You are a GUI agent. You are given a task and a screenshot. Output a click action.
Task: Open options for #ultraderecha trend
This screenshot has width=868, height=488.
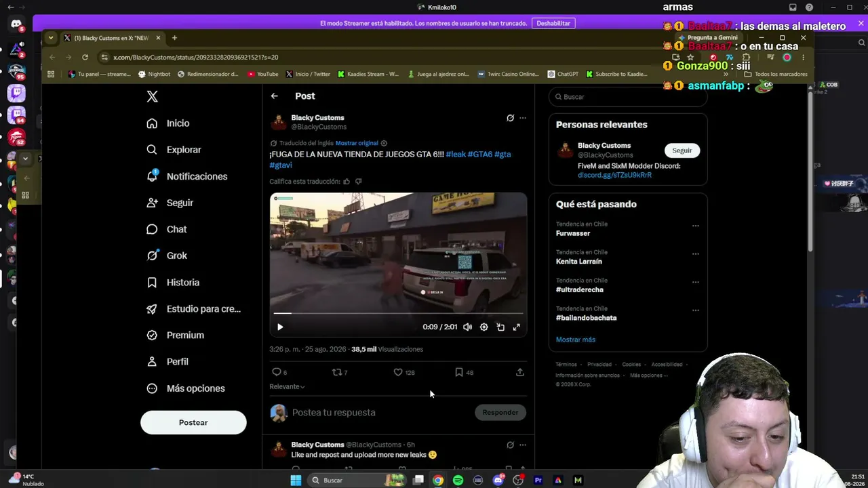tap(695, 282)
